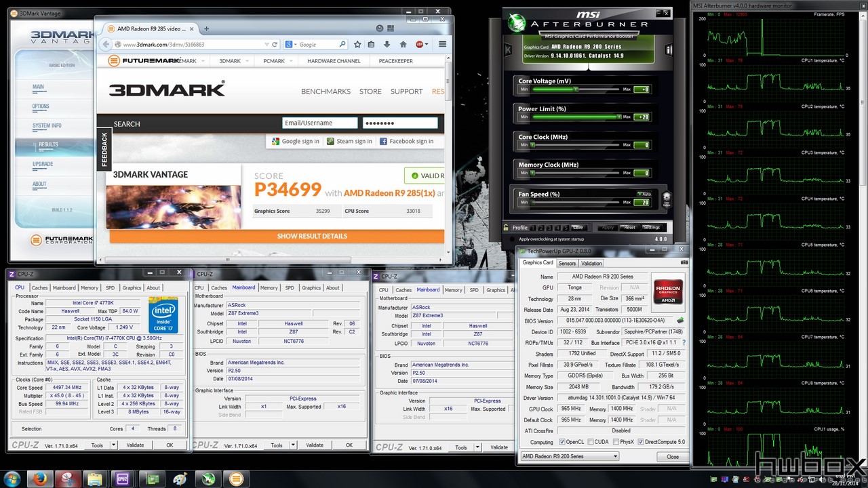Click Close button in GPU-Z

coord(673,457)
